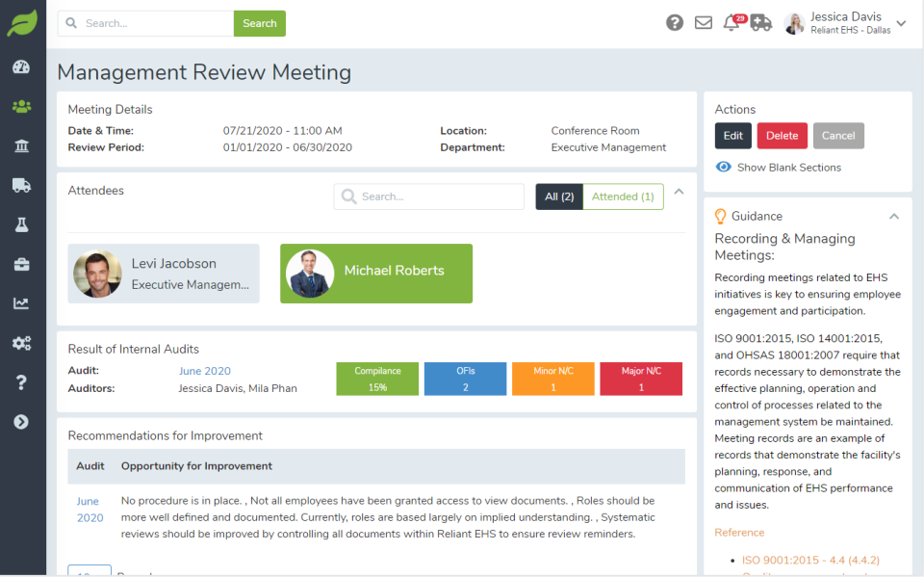Select the green people icon in the sidebar

point(21,107)
